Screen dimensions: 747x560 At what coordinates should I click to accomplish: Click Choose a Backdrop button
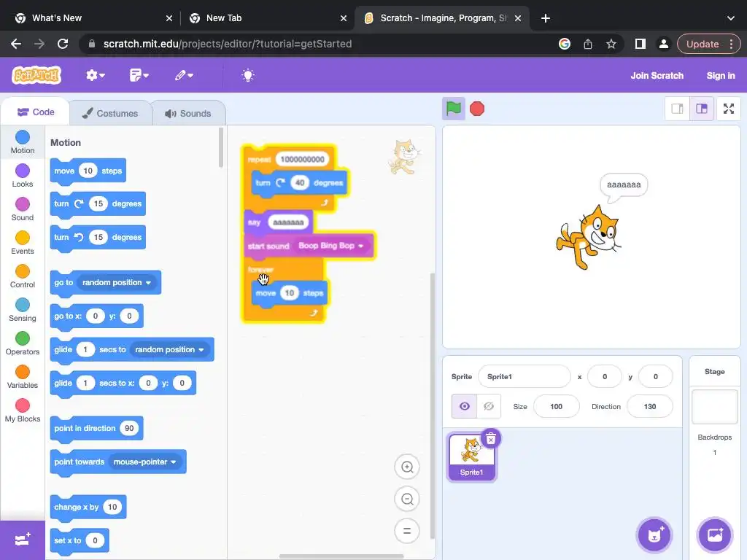click(x=715, y=535)
